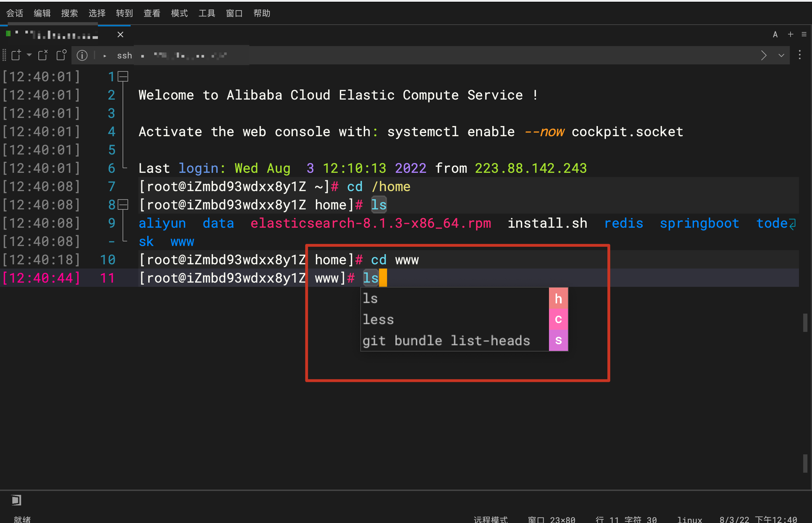Click the session record icon with circle
The width and height of the screenshot is (812, 523).
point(61,55)
